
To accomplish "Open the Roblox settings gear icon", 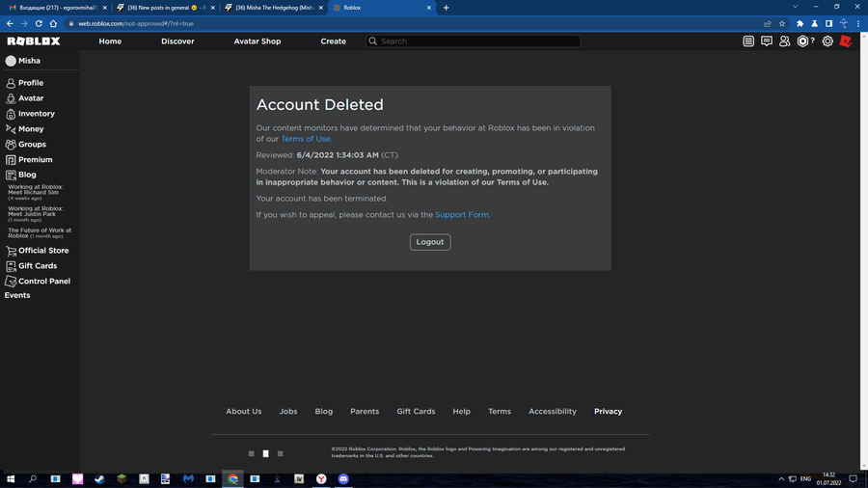I will (x=827, y=41).
